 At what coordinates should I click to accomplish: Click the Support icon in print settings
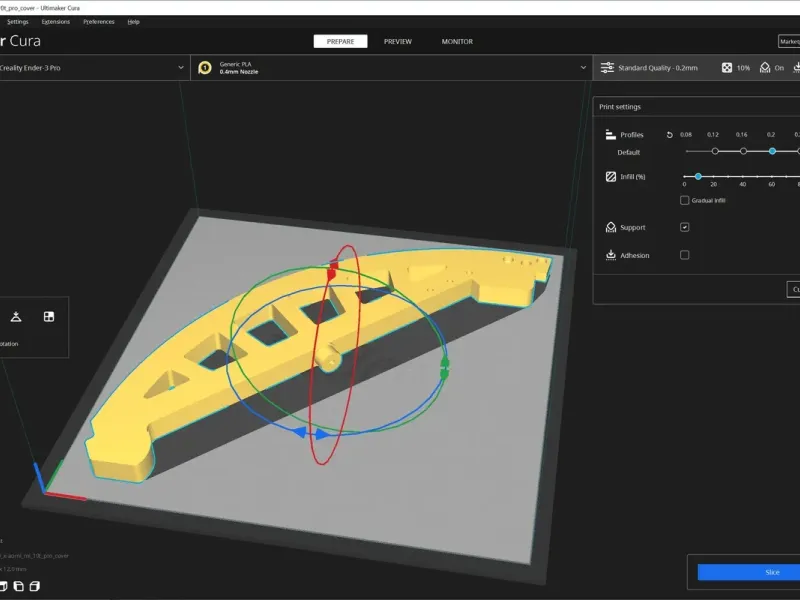tap(611, 227)
